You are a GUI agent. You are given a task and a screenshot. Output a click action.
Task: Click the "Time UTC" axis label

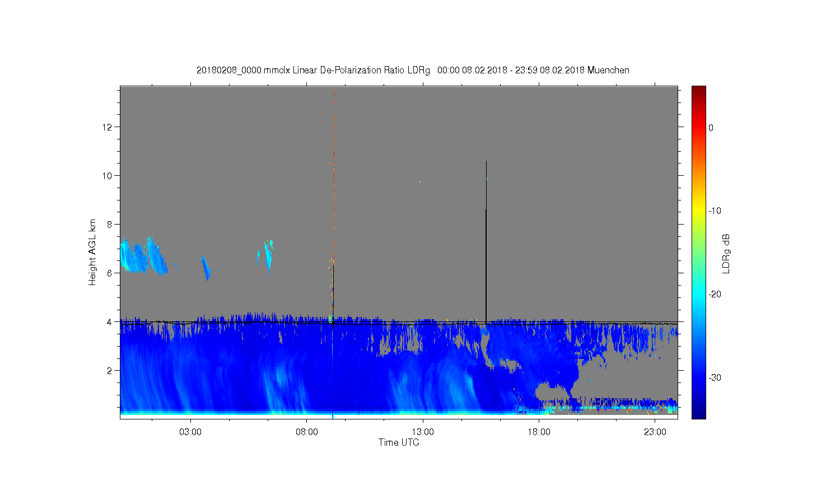click(x=399, y=442)
